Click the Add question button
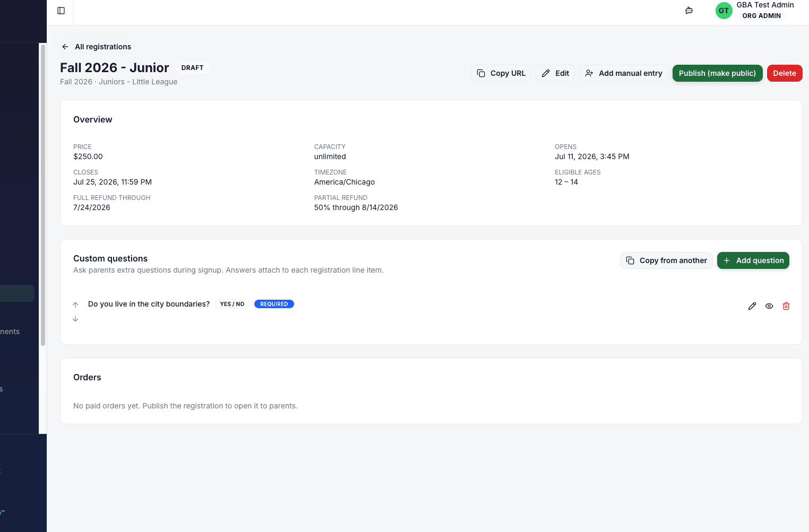Screen dimensions: 809x532 tap(753, 260)
